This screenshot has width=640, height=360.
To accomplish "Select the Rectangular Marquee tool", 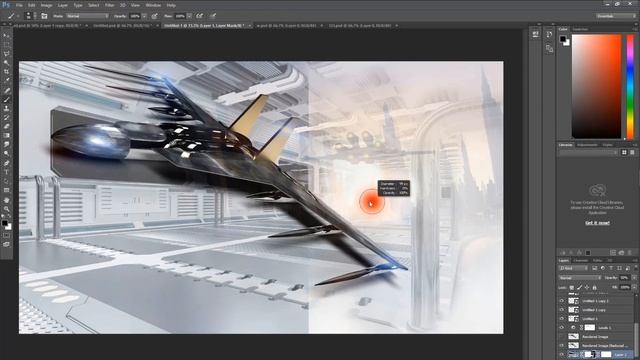I will click(6, 45).
